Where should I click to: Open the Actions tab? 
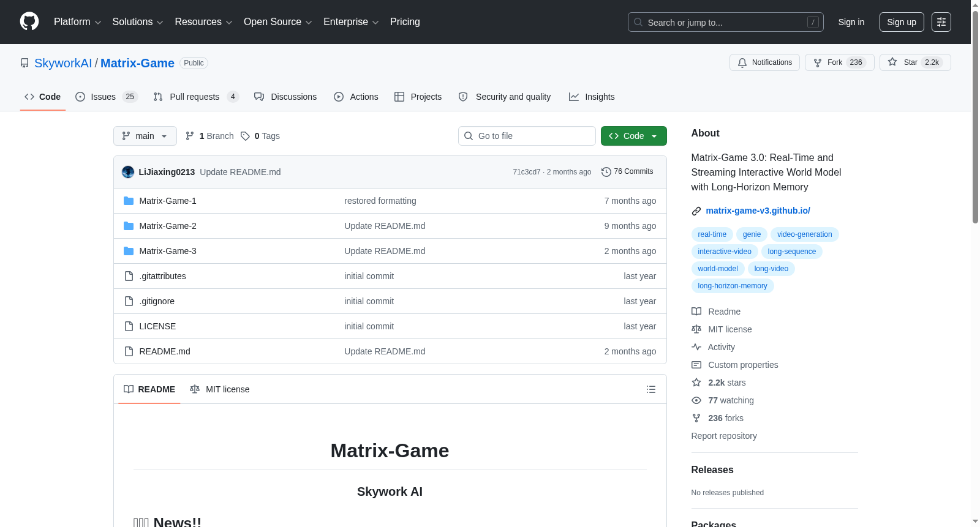[356, 97]
